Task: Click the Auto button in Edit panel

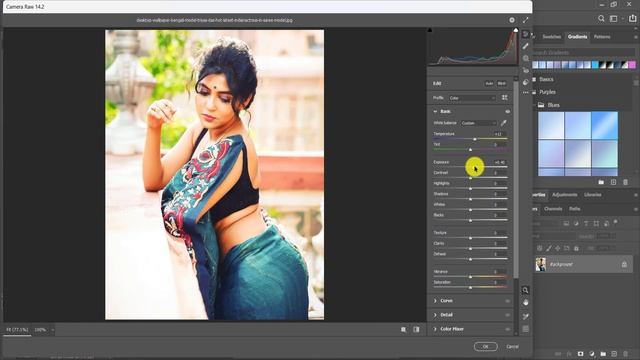Action: [489, 83]
